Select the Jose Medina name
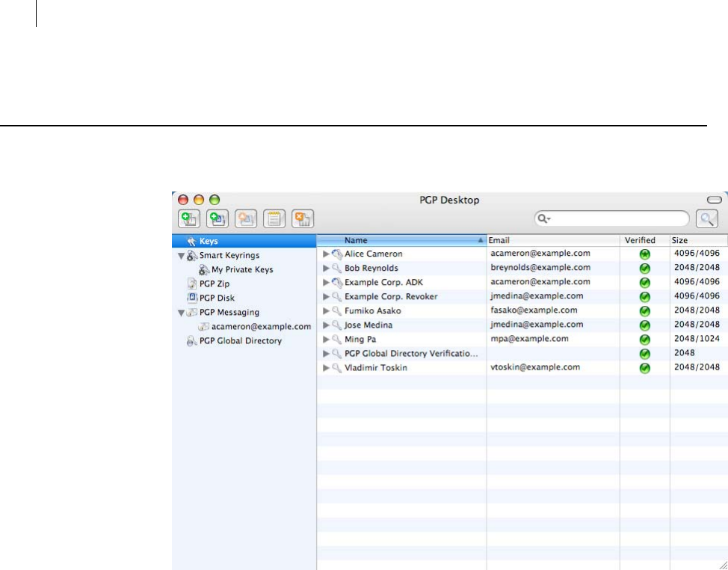728x570 pixels. 368,325
